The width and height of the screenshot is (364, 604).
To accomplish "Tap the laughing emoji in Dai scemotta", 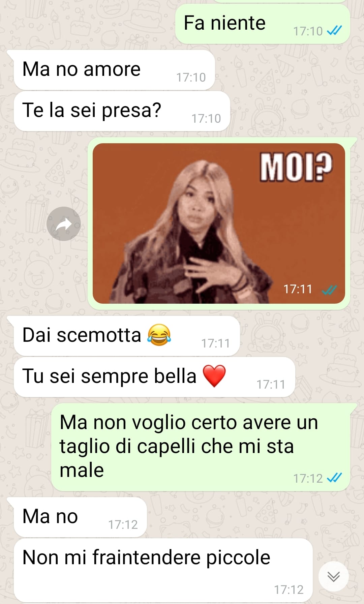I will point(159,335).
